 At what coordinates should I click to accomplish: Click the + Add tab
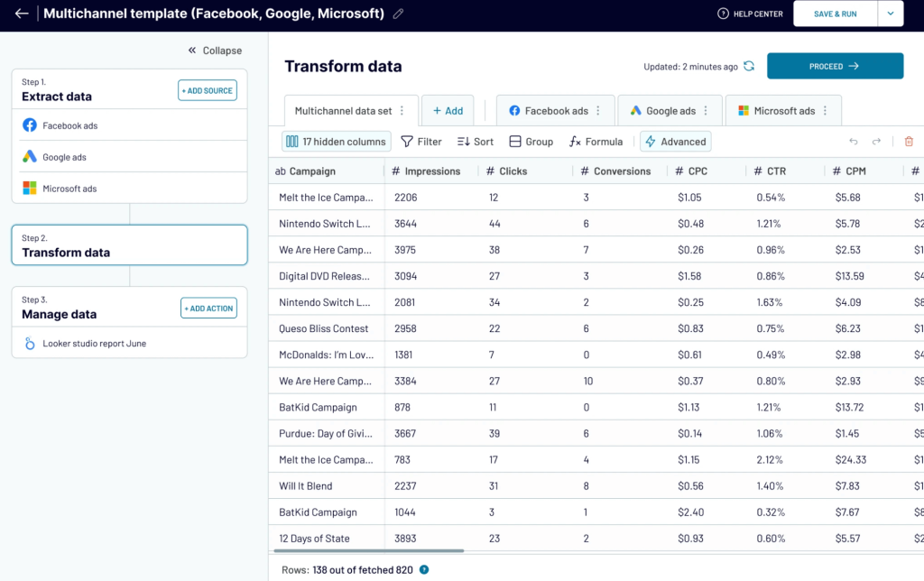(x=448, y=111)
